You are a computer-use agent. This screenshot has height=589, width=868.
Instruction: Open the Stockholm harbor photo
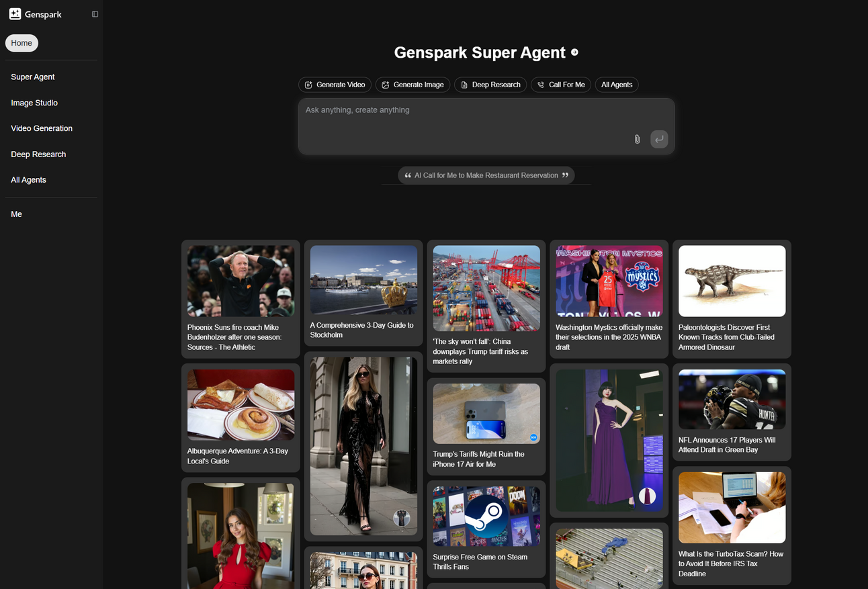pyautogui.click(x=363, y=280)
